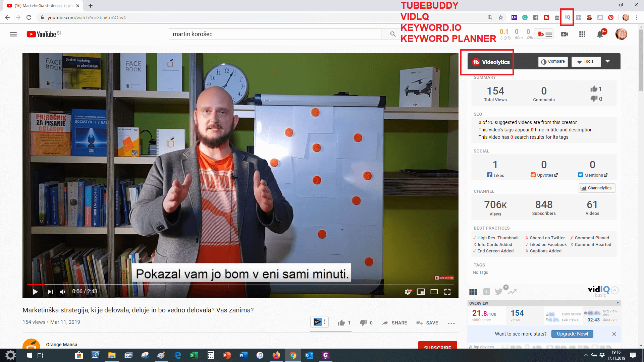Collapse the Videolytics panel arrow

pyautogui.click(x=607, y=61)
